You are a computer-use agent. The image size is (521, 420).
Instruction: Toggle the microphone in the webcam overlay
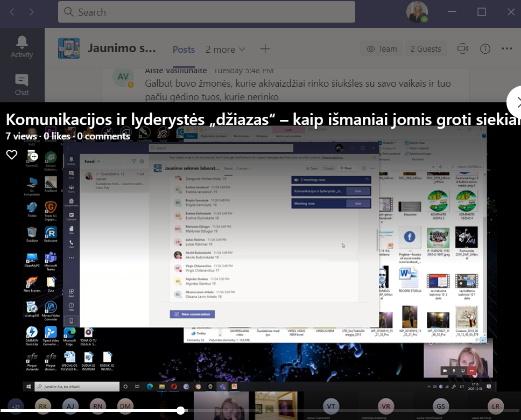click(x=454, y=370)
